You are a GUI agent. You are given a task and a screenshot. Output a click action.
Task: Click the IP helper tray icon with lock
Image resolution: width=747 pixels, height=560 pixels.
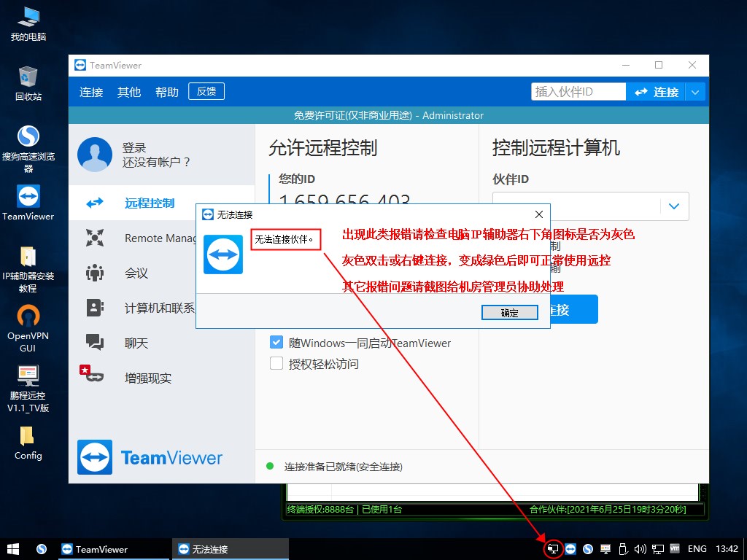(553, 549)
